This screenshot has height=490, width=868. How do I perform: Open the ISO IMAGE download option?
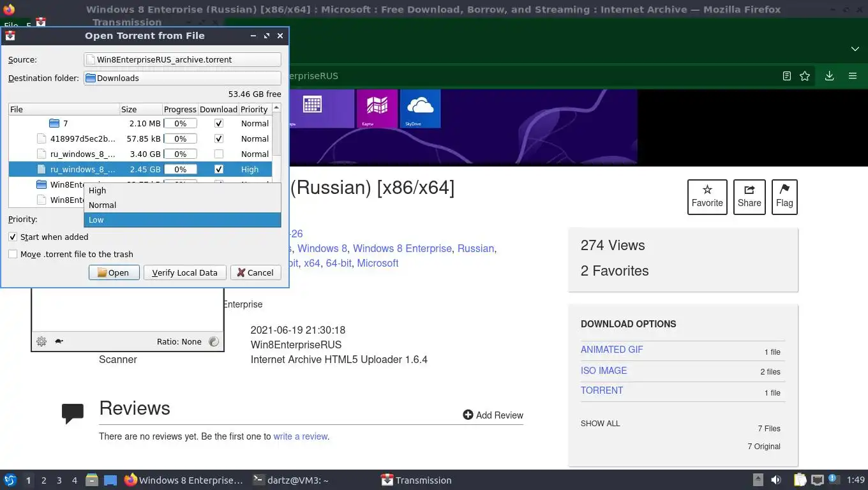point(604,371)
